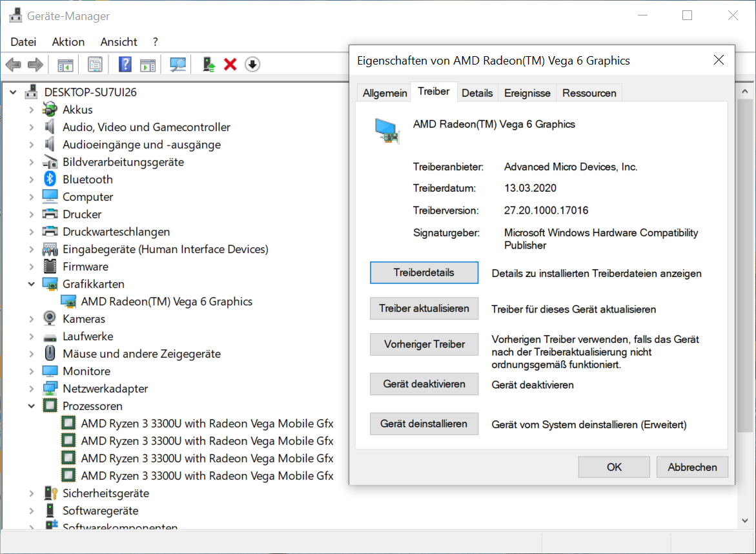
Task: Click the Audioeingänge und -ausgänge speaker icon
Action: (49, 144)
